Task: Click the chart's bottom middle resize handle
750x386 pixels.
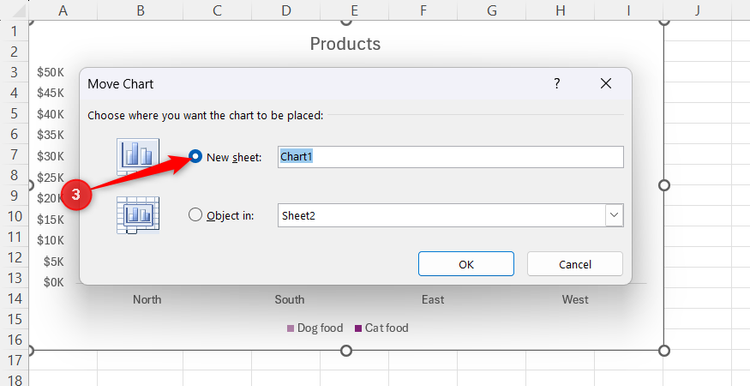Action: point(346,351)
